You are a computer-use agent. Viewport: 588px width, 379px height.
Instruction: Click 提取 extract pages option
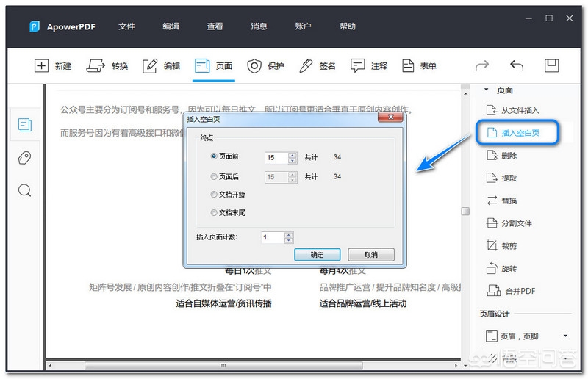[x=502, y=178]
